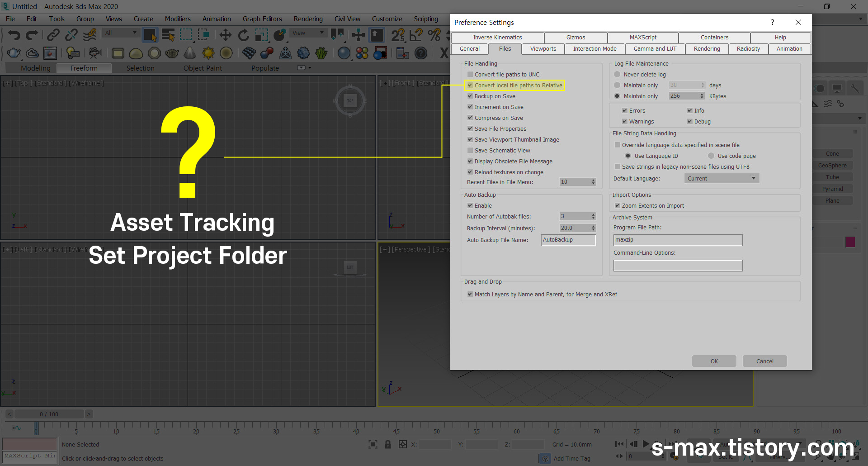Select the Freeform ribbon tab
This screenshot has width=868, height=466.
(84, 68)
